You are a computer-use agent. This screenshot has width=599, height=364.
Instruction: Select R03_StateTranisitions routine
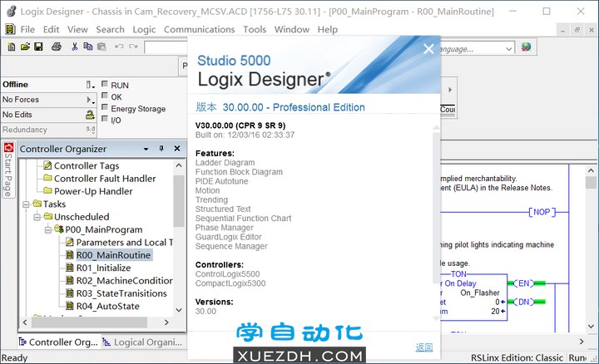121,293
